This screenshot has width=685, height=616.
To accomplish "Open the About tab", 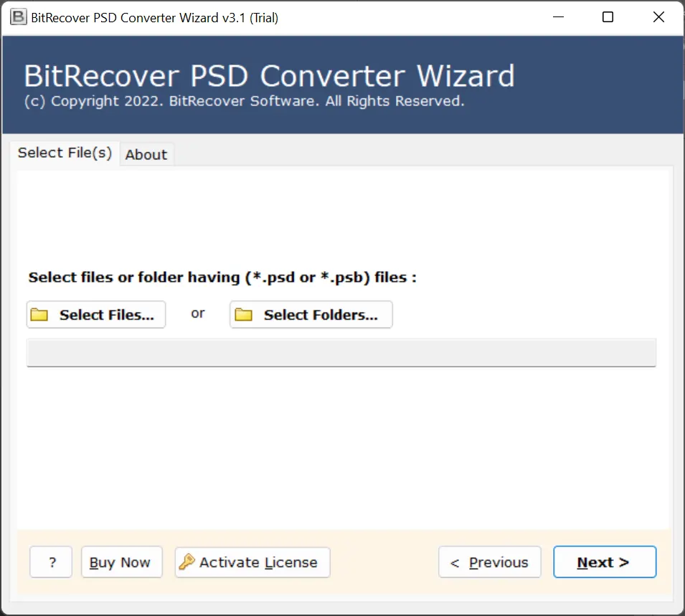I will pos(146,155).
